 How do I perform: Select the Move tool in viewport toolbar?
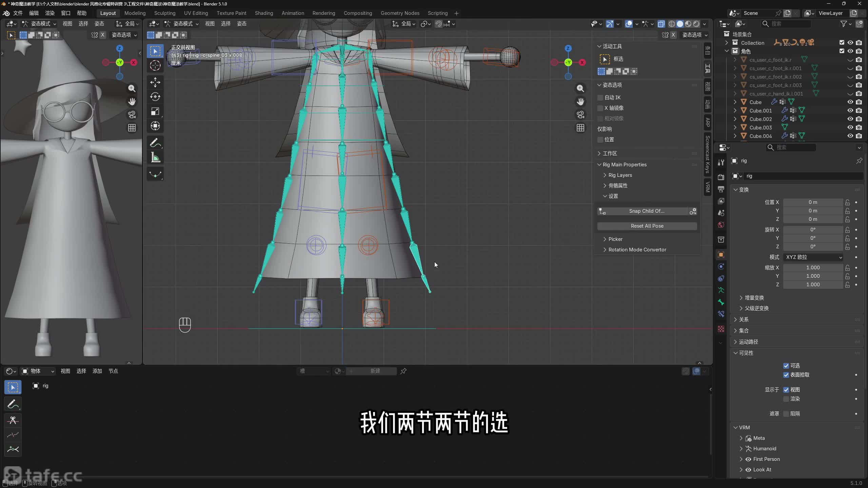pyautogui.click(x=155, y=82)
